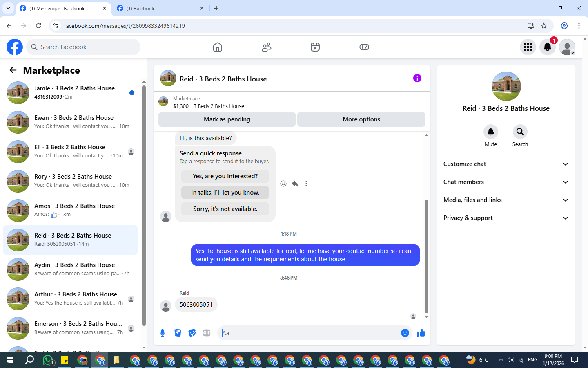Viewport: 588px width, 368px height.
Task: View site information icon in address bar
Action: [56, 26]
